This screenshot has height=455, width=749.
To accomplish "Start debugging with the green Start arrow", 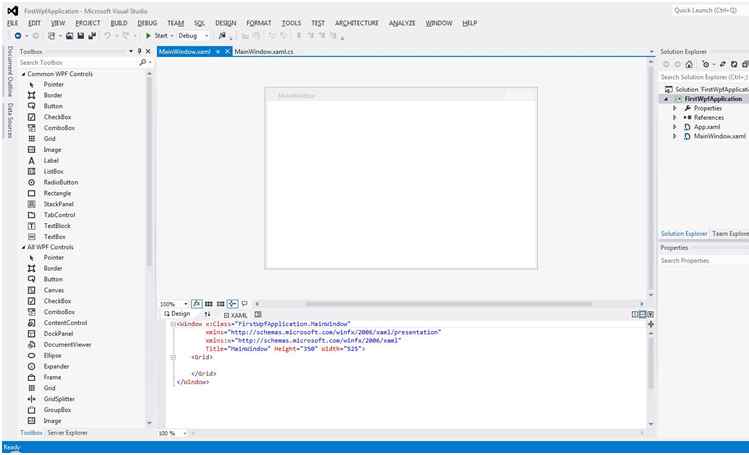I will (x=148, y=36).
